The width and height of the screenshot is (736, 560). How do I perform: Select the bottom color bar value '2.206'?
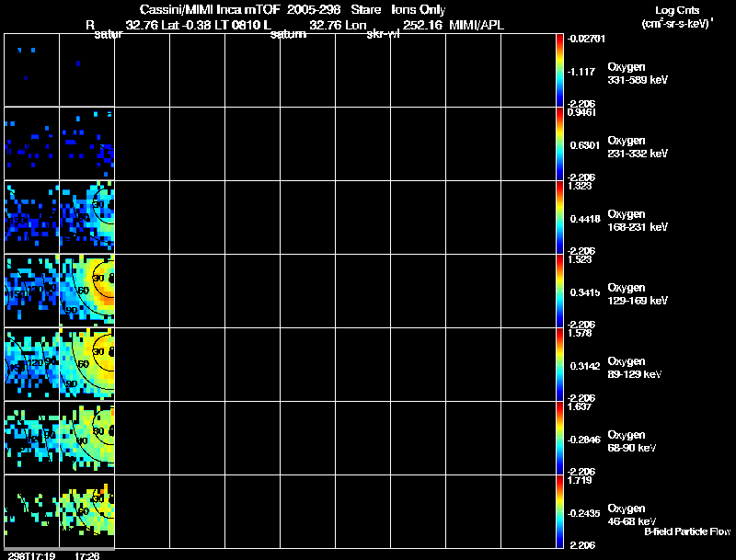pos(582,545)
